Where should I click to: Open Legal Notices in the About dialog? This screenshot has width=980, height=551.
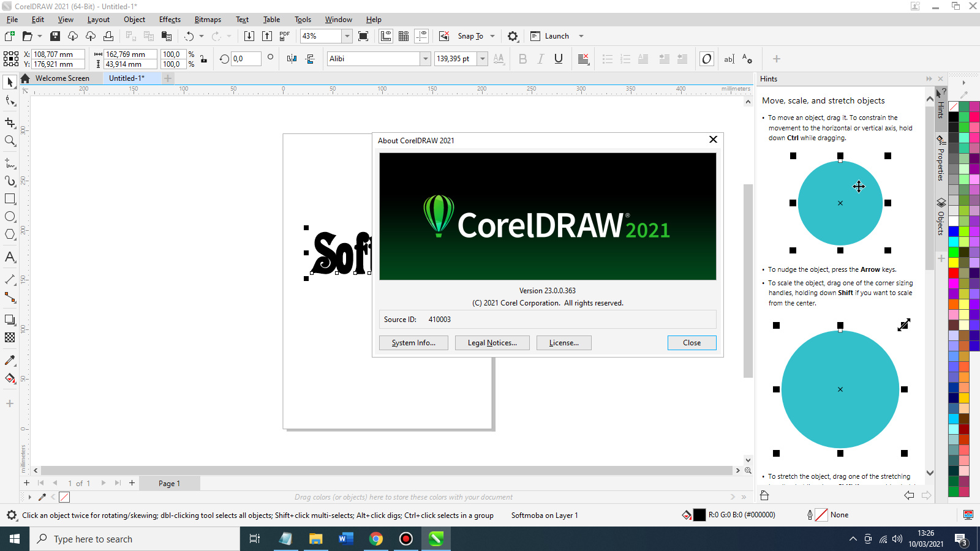(492, 343)
